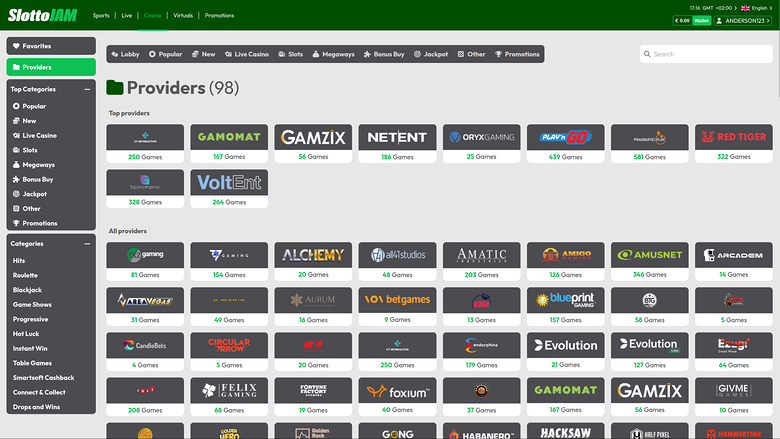Click the Other icon in sidebar

coord(16,209)
